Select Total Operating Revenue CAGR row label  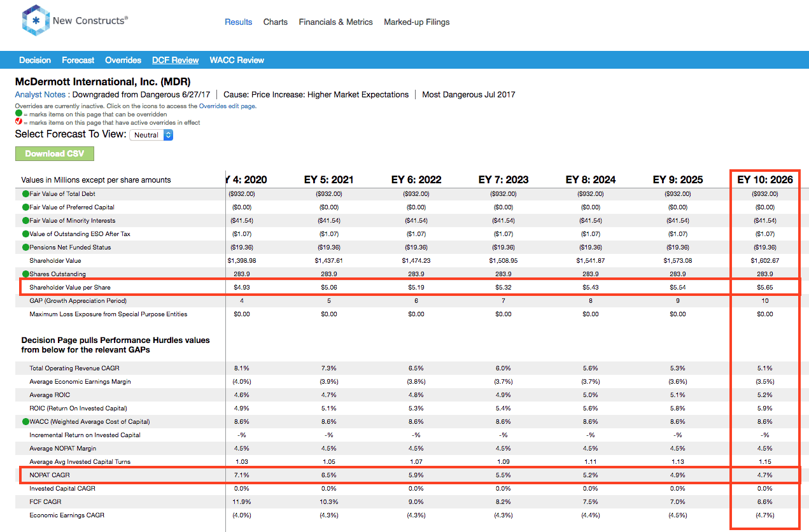click(74, 368)
